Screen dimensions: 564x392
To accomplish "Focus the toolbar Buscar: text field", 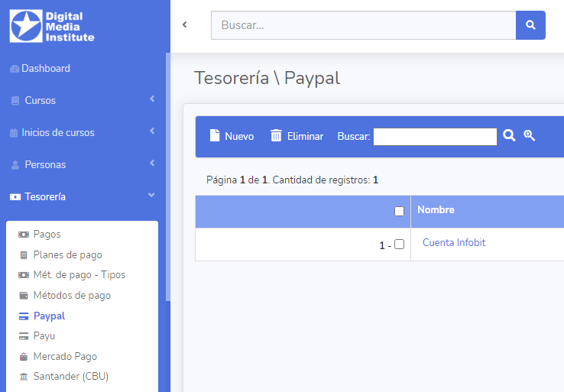I will point(436,137).
